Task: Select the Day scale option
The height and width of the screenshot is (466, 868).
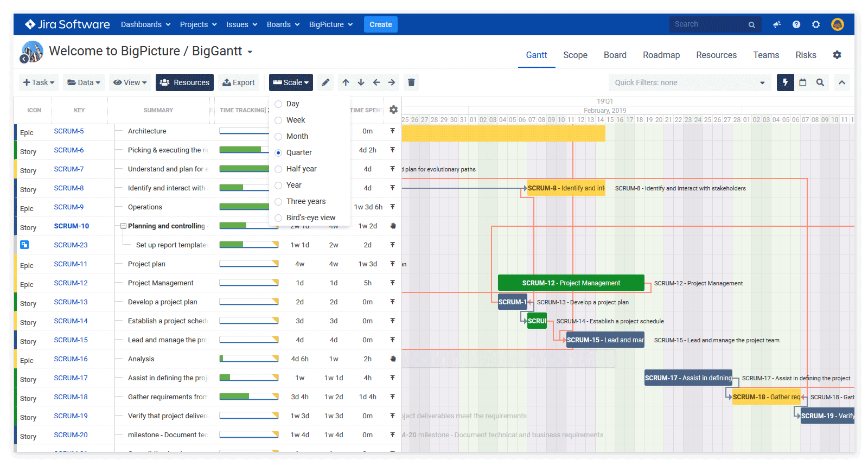Action: 278,104
